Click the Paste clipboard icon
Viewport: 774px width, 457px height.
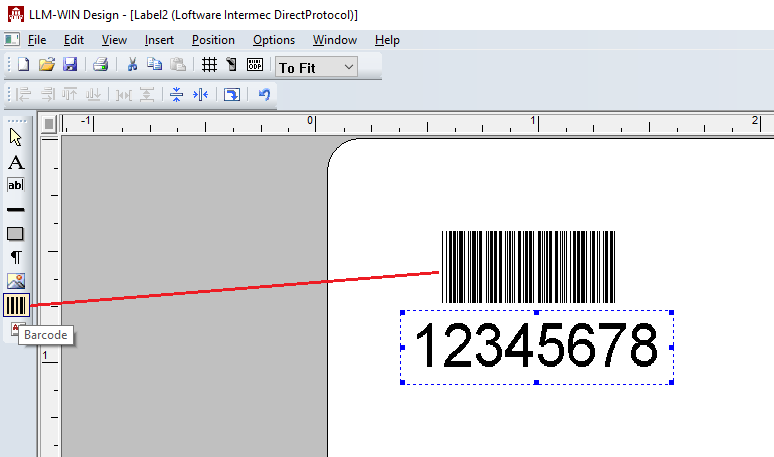coord(178,65)
